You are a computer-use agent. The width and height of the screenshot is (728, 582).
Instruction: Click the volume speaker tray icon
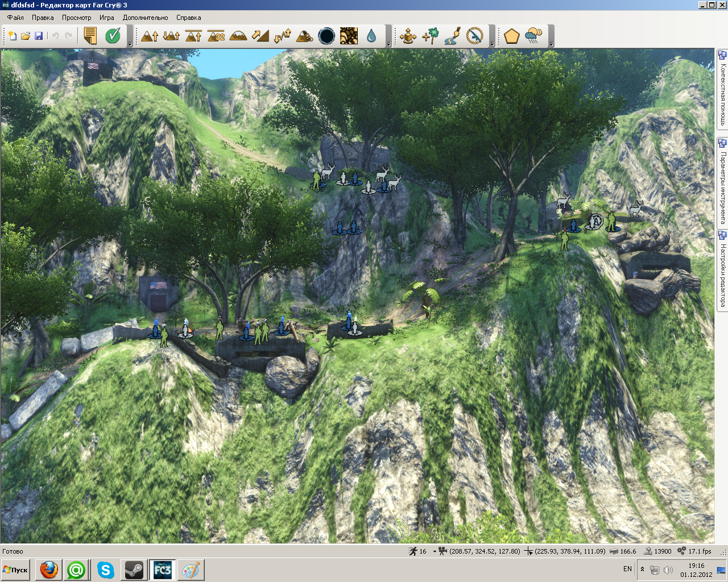[x=668, y=570]
